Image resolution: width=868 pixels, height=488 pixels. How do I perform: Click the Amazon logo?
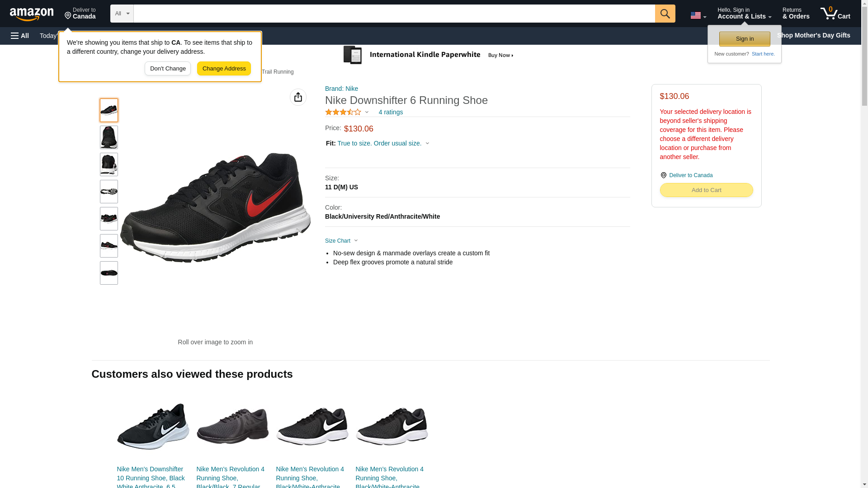pyautogui.click(x=32, y=14)
